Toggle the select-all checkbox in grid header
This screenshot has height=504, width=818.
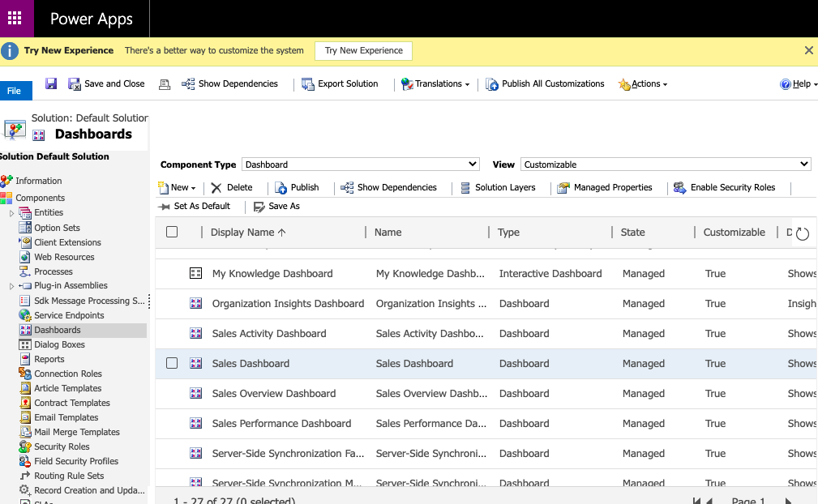pos(172,232)
